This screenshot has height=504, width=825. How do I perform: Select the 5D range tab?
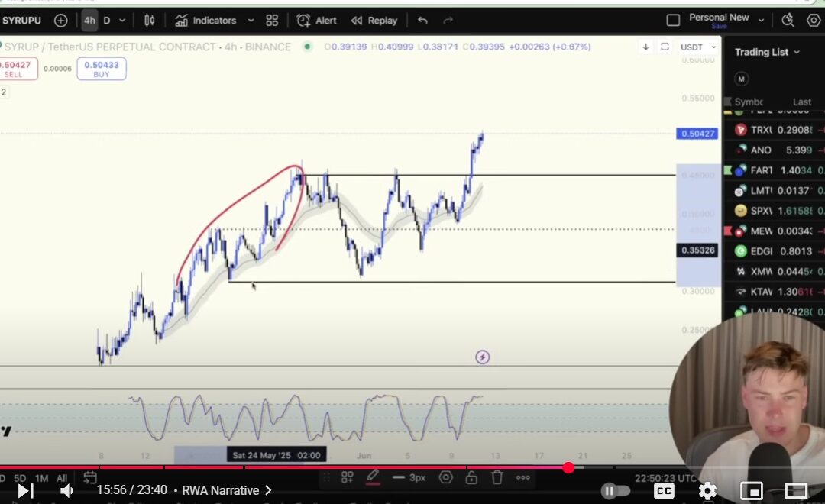click(x=20, y=478)
